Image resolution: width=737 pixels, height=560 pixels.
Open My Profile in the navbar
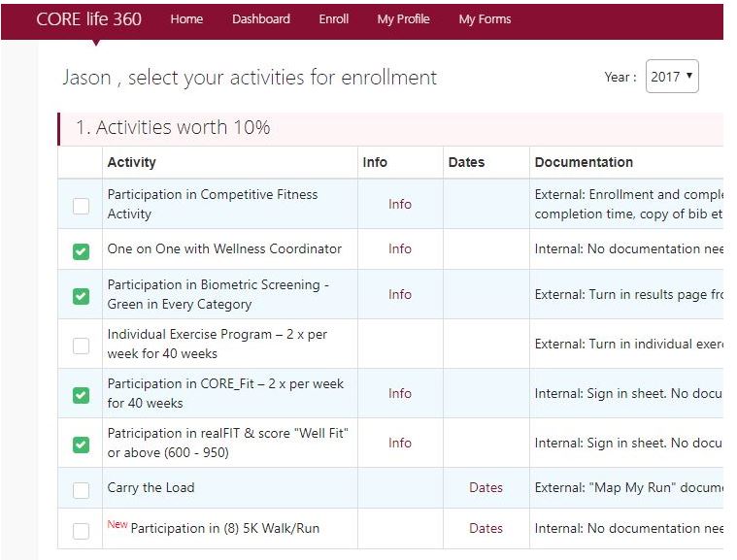[x=403, y=19]
